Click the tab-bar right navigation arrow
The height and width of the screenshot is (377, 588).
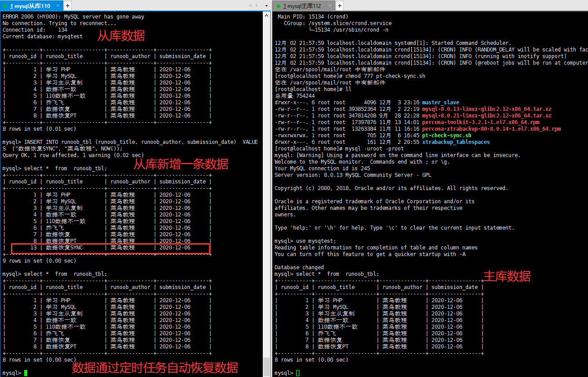tap(257, 6)
